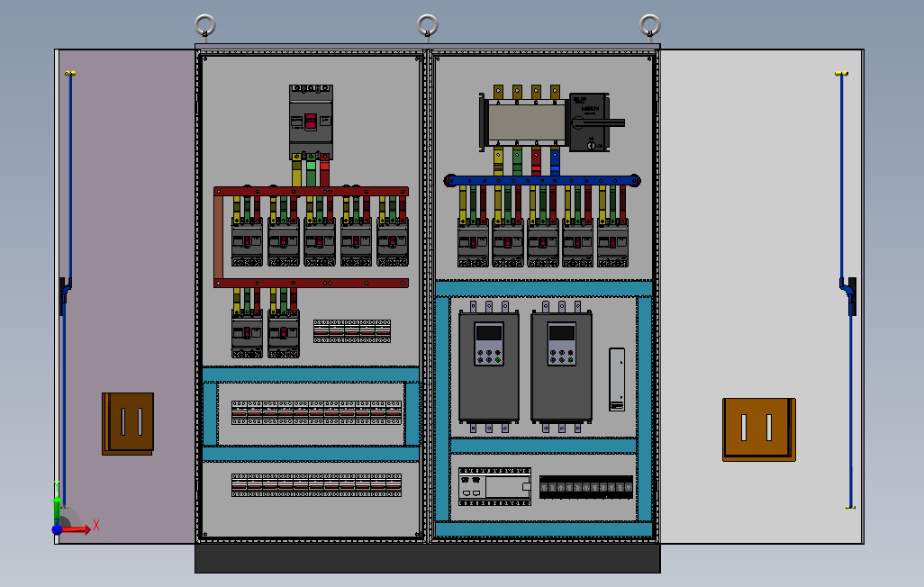Select the PLC controller module in right cabinet
Image resolution: width=924 pixels, height=587 pixels.
[494, 487]
